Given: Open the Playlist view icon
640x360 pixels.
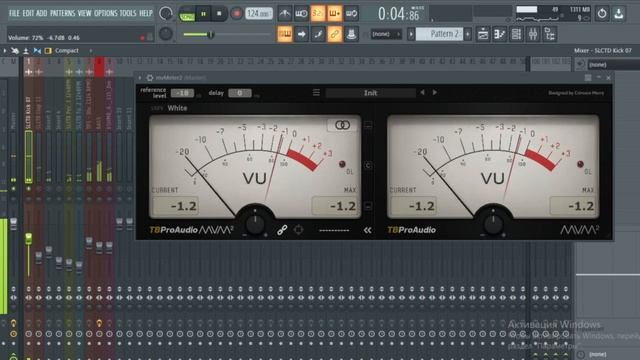Looking at the screenshot, I should pos(483,34).
